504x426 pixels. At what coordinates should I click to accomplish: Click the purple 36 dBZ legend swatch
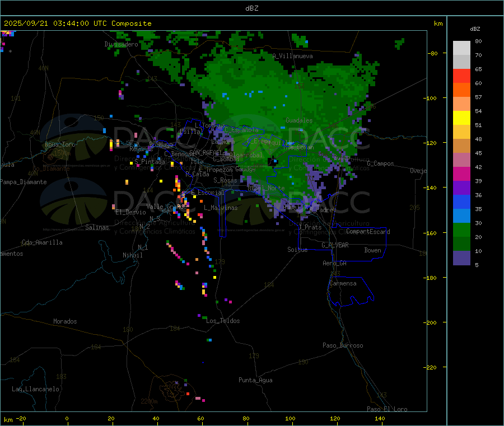click(x=461, y=188)
